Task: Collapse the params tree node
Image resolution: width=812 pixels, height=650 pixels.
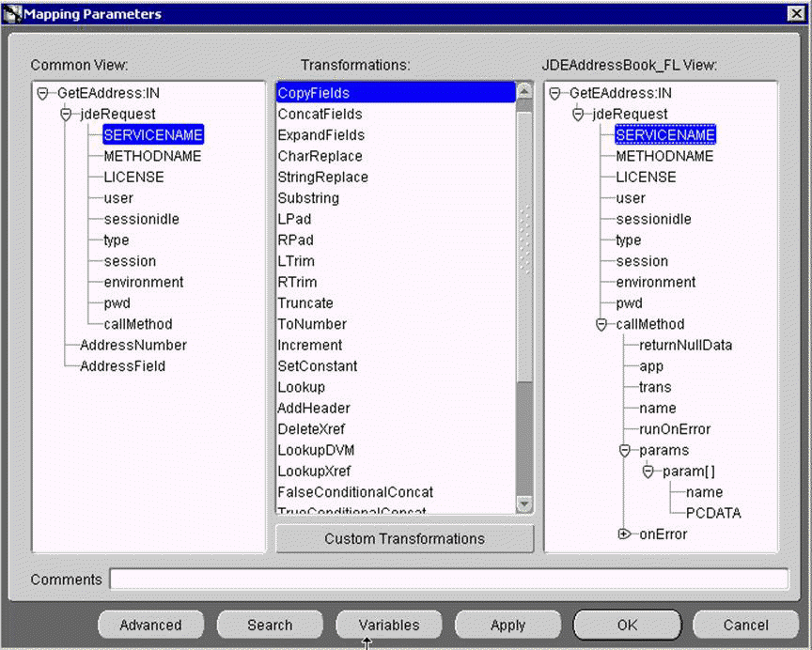Action: point(625,451)
